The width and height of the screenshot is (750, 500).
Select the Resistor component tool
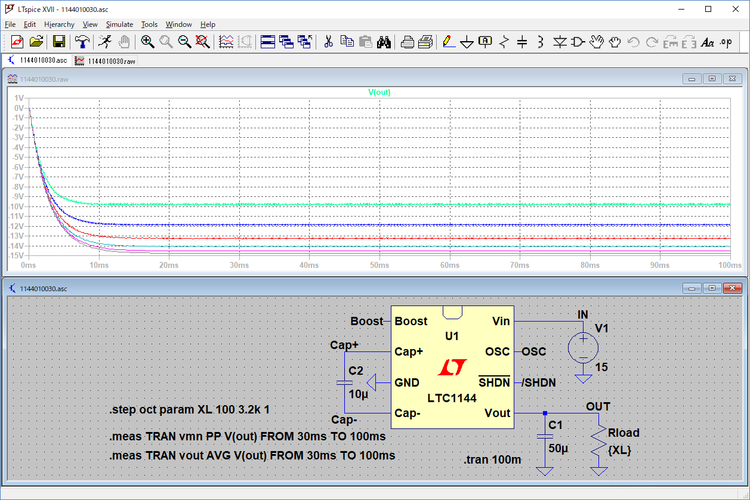coord(503,42)
